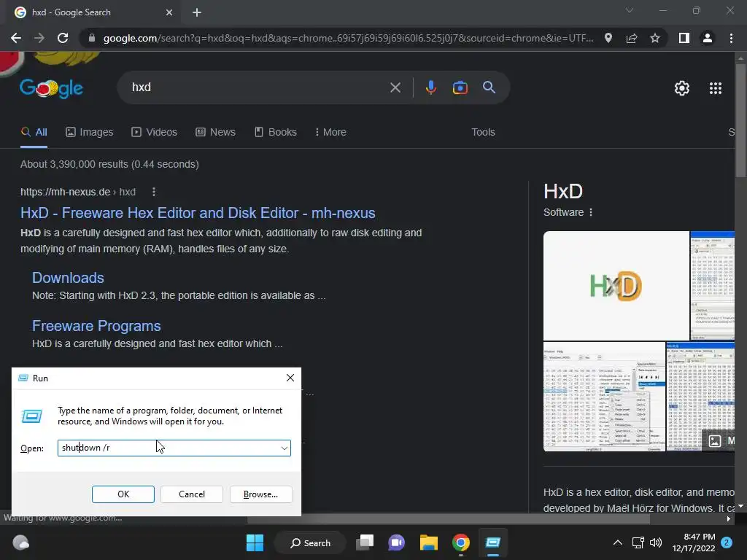This screenshot has height=560, width=747.
Task: Click Browse in Run dialog
Action: pos(260,494)
